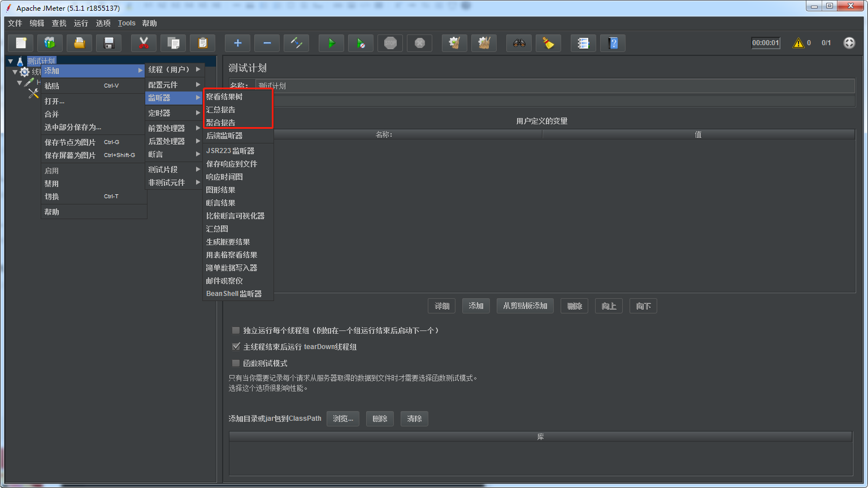Start the test with the green Start icon
This screenshot has height=488, width=868.
click(x=331, y=43)
